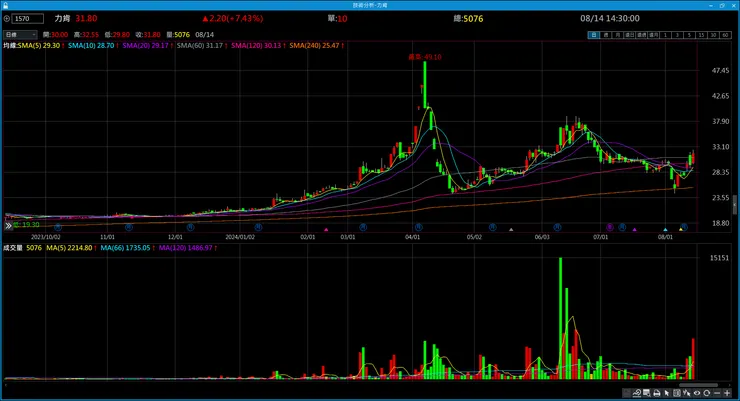Click the 均線 moving average title label
The width and height of the screenshot is (740, 401).
tap(10, 45)
